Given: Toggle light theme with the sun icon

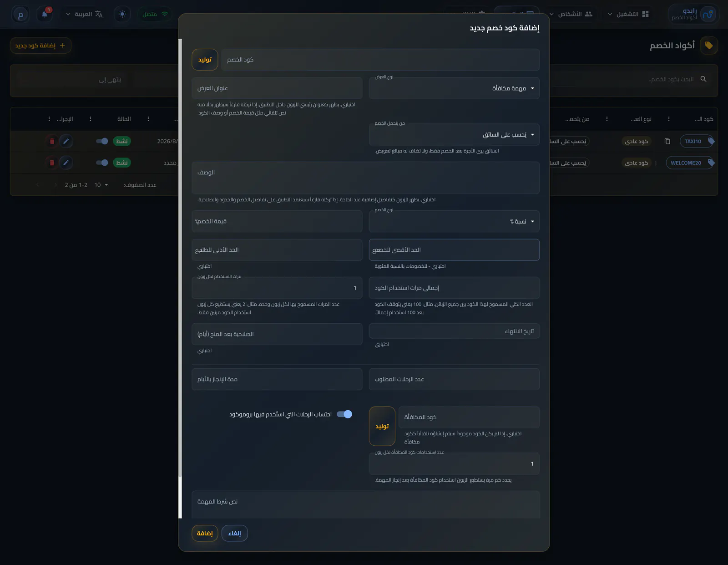Looking at the screenshot, I should tap(122, 14).
